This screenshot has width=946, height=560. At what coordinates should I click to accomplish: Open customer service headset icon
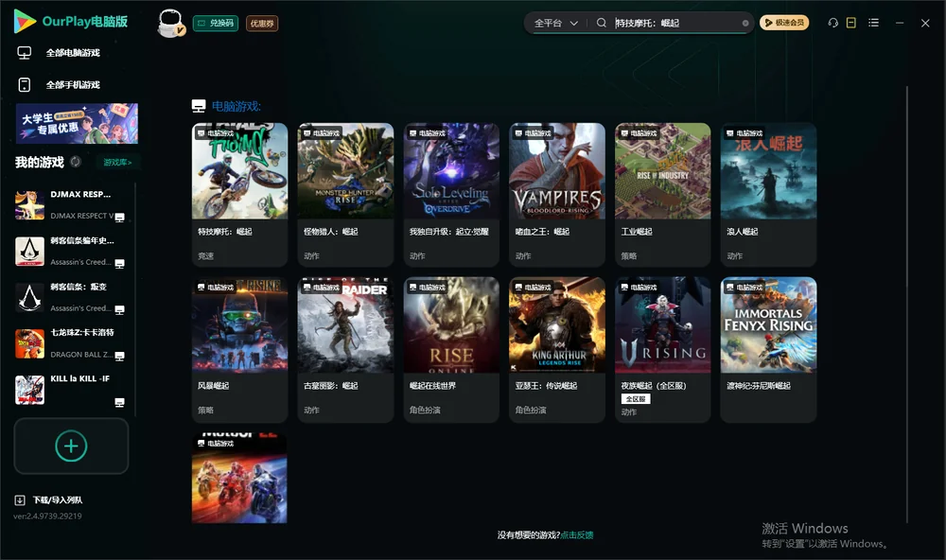click(833, 23)
